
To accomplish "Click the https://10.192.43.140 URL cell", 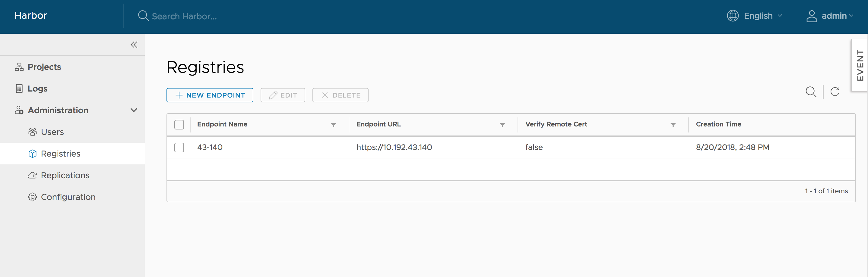I will click(394, 148).
